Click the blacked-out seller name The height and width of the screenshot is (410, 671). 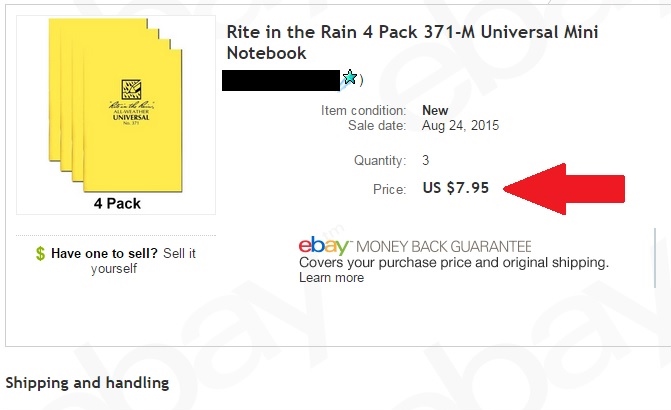281,78
